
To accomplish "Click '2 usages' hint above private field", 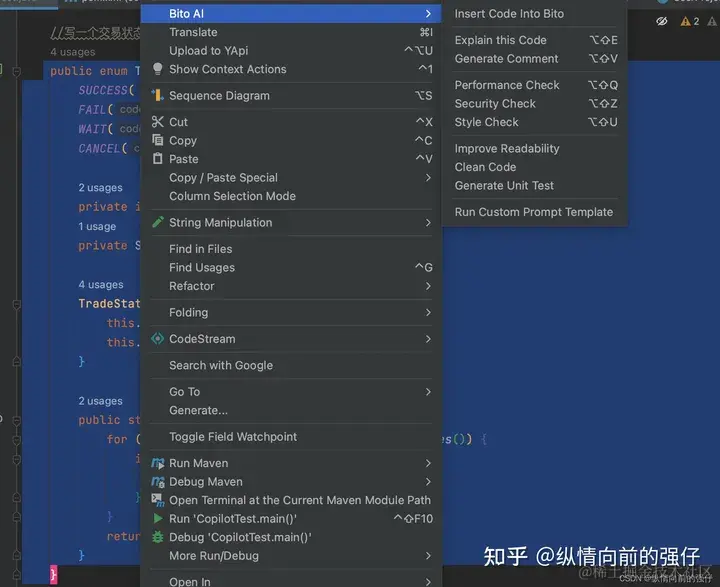I will coord(101,188).
